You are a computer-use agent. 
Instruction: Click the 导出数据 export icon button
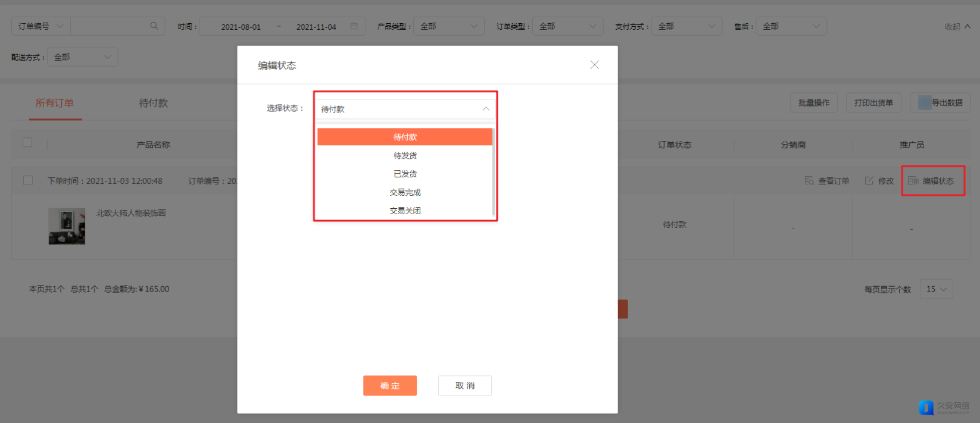[x=925, y=103]
